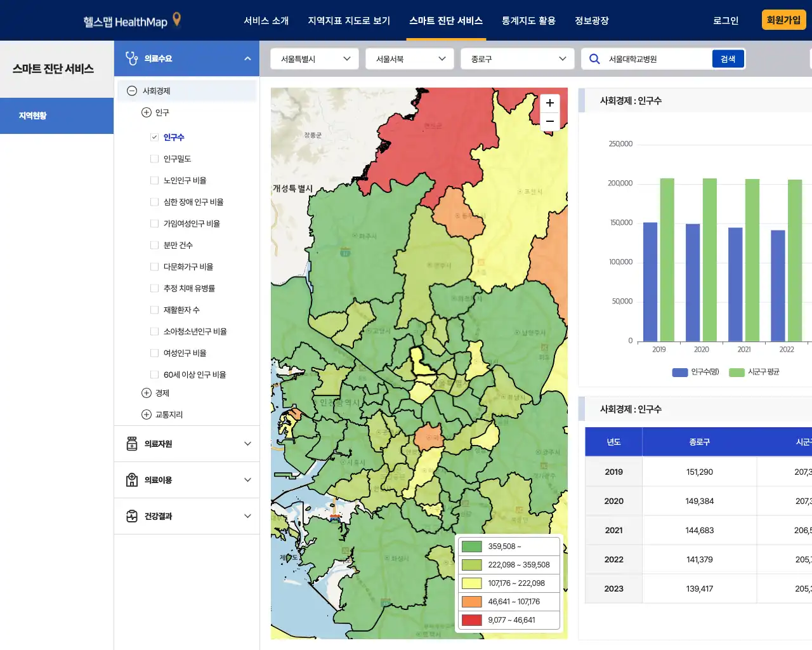This screenshot has width=812, height=650.
Task: Open the 종로구 district dropdown
Action: [517, 59]
